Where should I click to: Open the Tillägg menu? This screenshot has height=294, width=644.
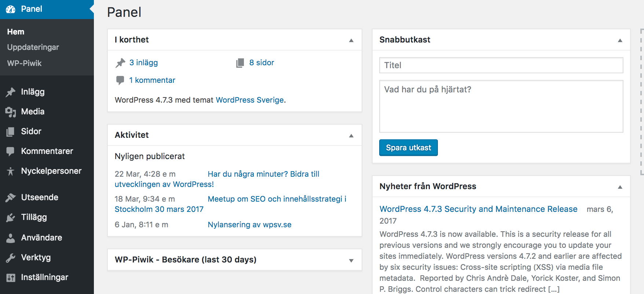pos(47,217)
